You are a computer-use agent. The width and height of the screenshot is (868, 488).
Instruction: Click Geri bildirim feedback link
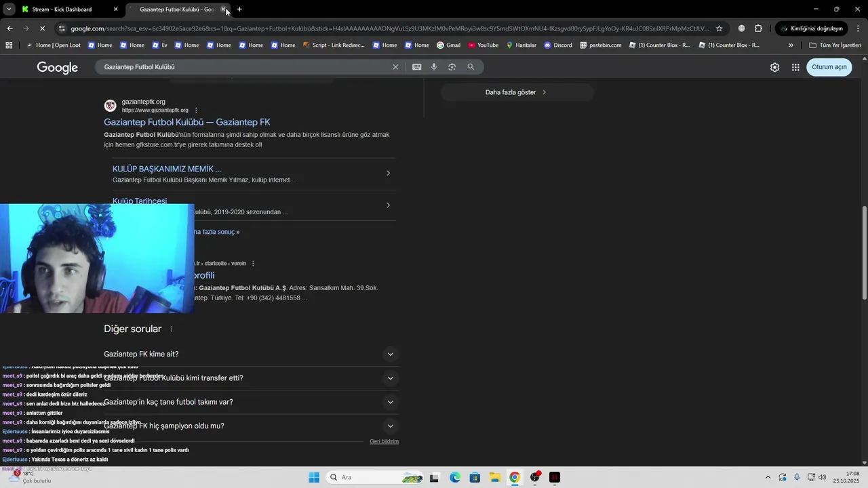coord(384,442)
